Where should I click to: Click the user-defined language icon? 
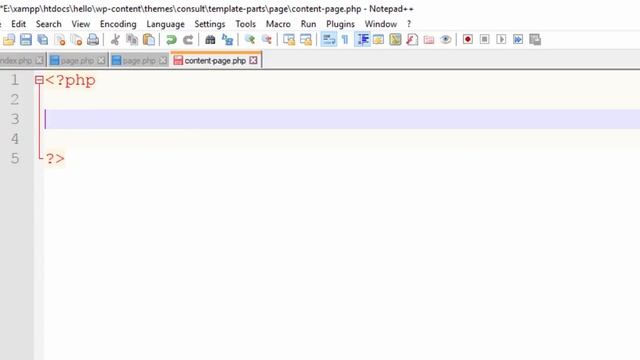[x=378, y=40]
